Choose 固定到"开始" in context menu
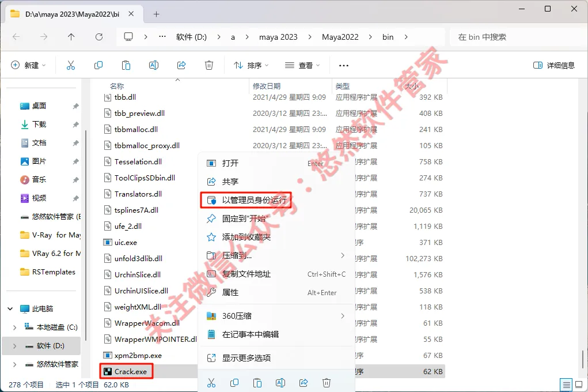Image resolution: width=588 pixels, height=392 pixels. click(276, 218)
